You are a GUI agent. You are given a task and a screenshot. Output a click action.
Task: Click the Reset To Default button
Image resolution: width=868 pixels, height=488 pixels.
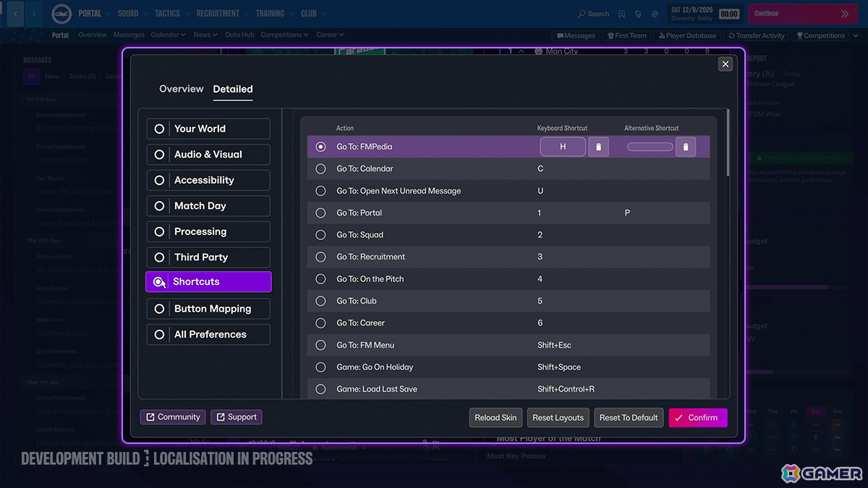pos(629,417)
